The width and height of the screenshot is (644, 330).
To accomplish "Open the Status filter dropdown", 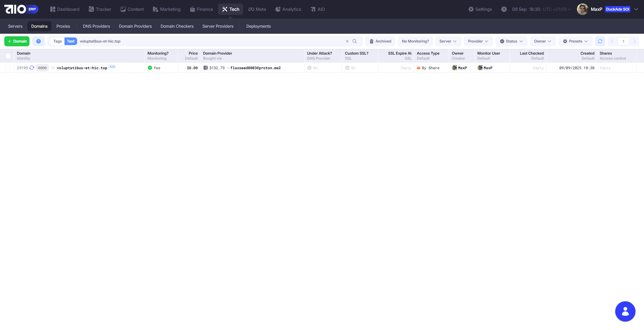I will 511,41.
